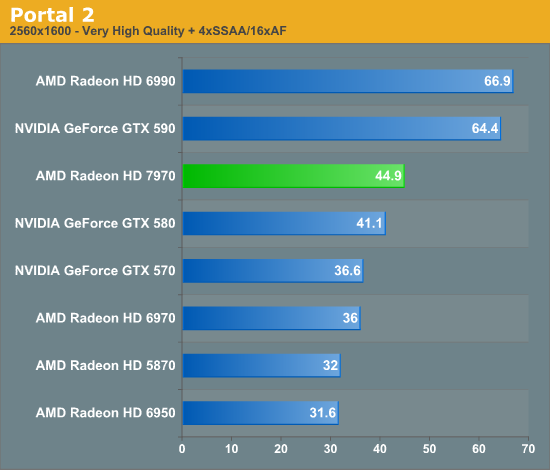The height and width of the screenshot is (470, 550).
Task: Click the 10 axis tick label
Action: pyautogui.click(x=232, y=449)
